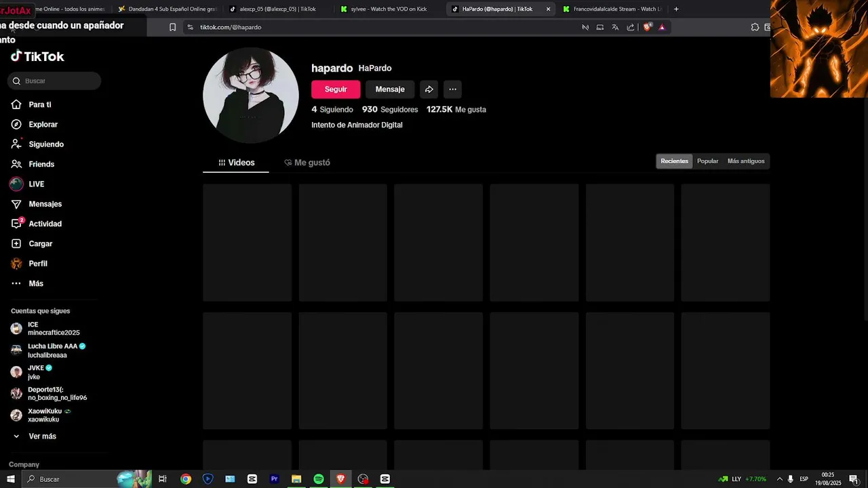Open Spotify from the taskbar
The width and height of the screenshot is (868, 488).
pos(319,479)
